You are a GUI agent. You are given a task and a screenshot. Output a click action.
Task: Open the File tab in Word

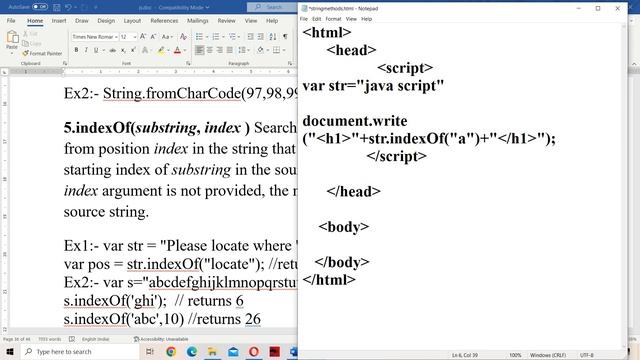(x=11, y=20)
